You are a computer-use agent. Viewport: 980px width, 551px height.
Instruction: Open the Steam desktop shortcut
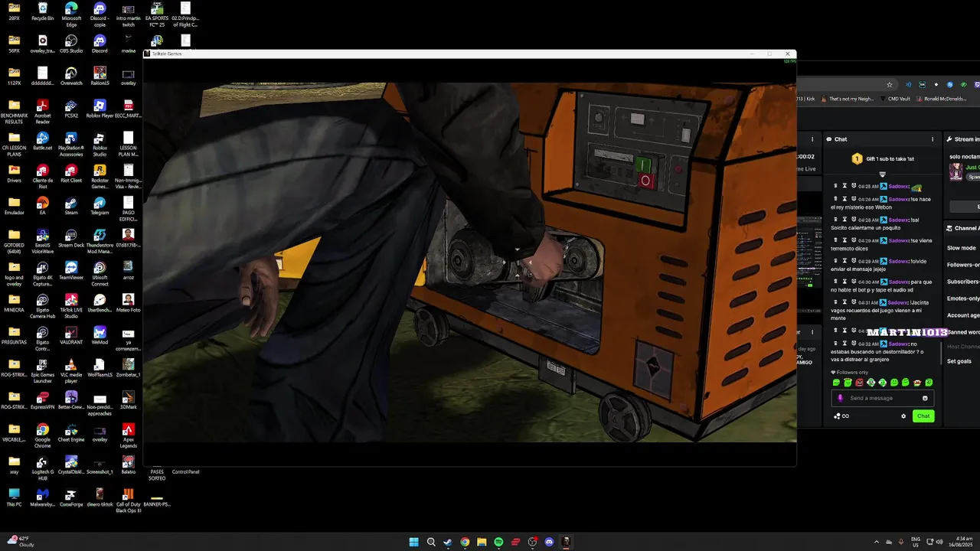(71, 206)
